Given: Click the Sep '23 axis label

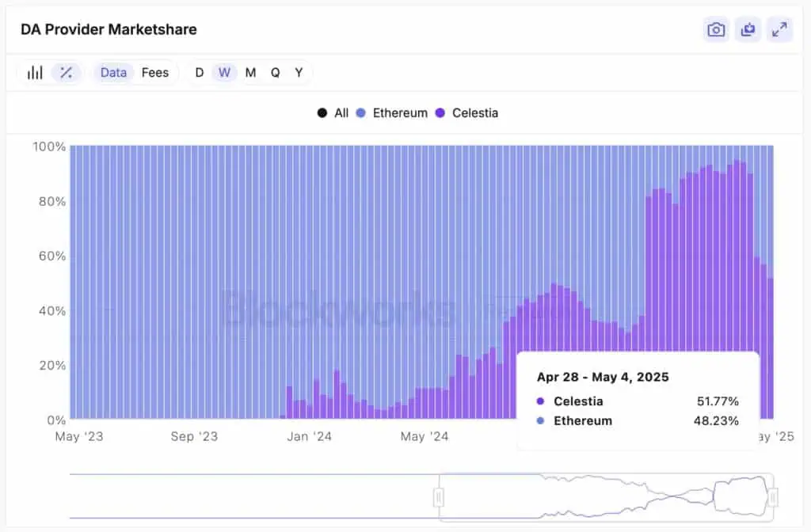Looking at the screenshot, I should [195, 436].
